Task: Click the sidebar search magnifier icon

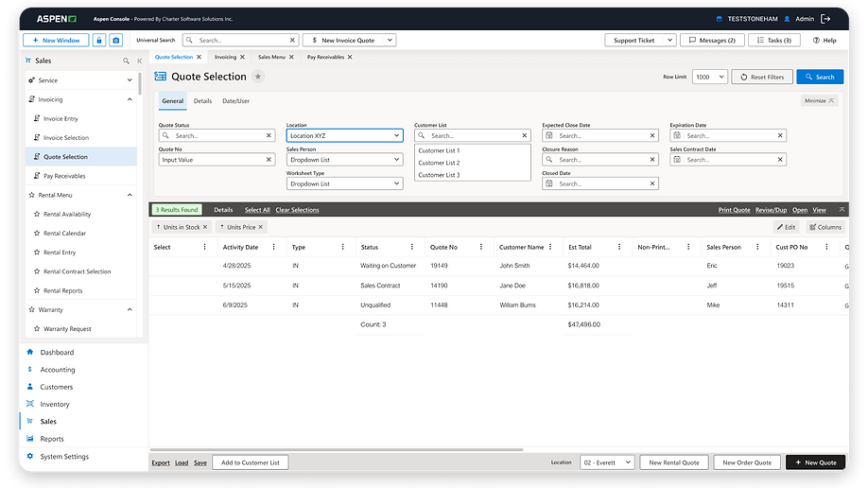Action: (126, 61)
